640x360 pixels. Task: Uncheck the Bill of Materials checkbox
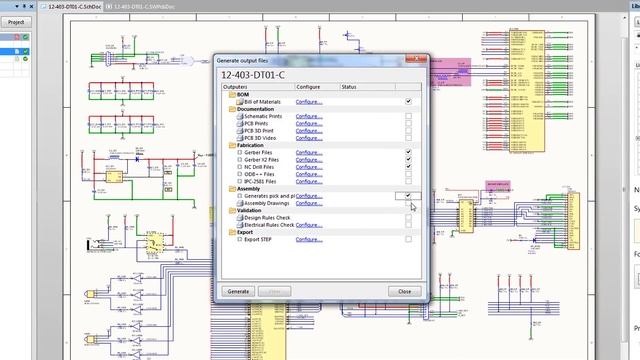pyautogui.click(x=408, y=101)
